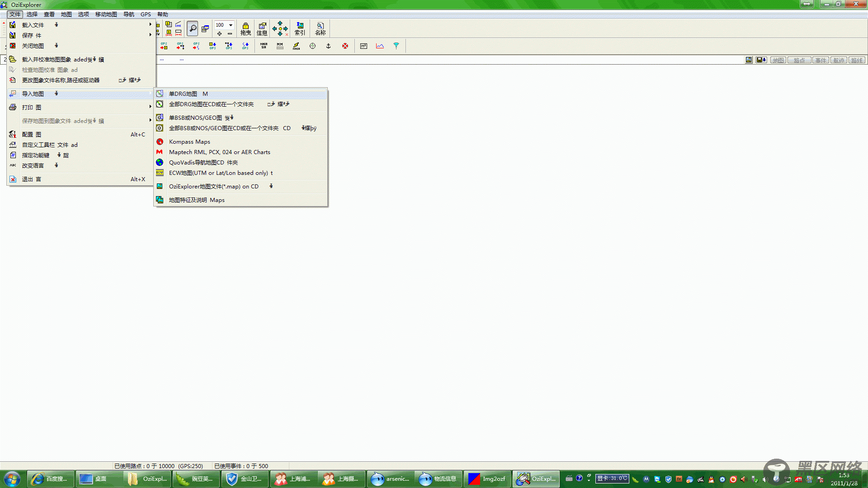The image size is (868, 488).
Task: Click the range rings target icon
Action: click(x=312, y=46)
